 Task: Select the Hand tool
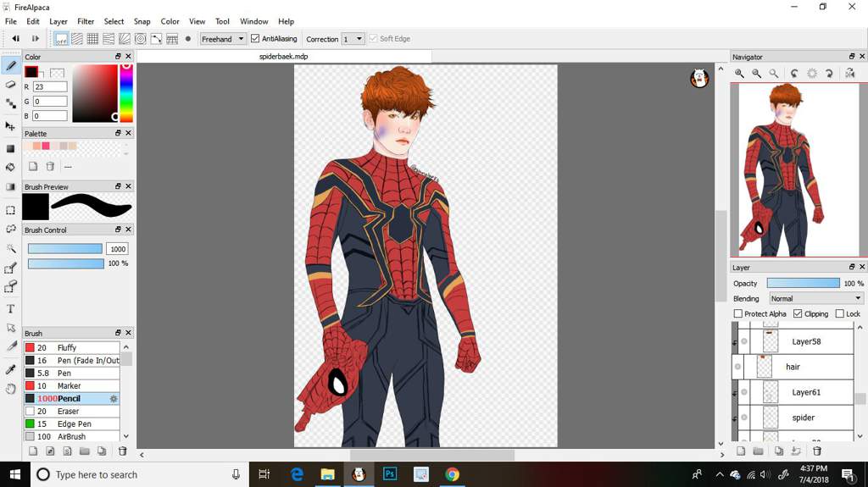[10, 389]
